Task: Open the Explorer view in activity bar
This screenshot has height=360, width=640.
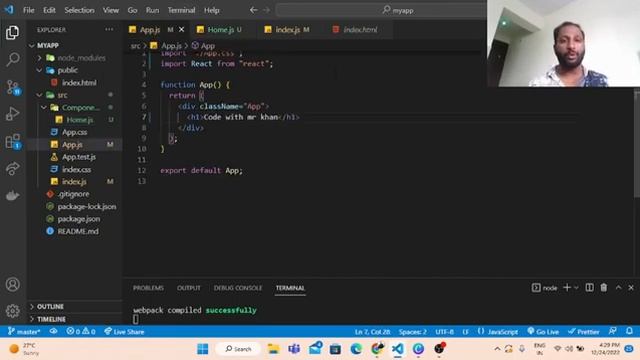Action: click(x=12, y=32)
